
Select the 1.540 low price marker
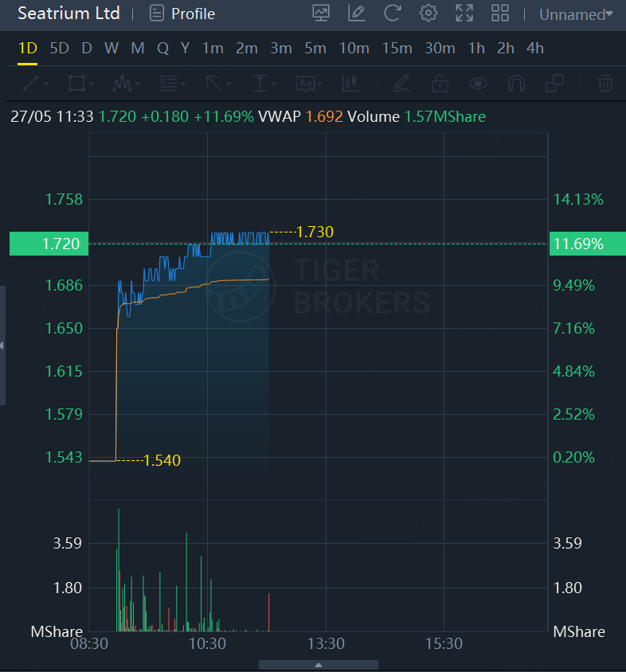[162, 460]
